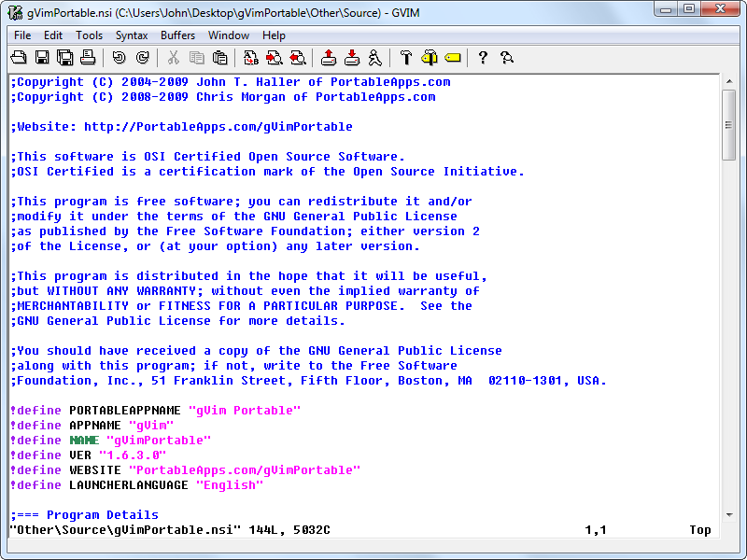Load a saved Vim session via toolbar
The image size is (747, 560).
click(329, 57)
